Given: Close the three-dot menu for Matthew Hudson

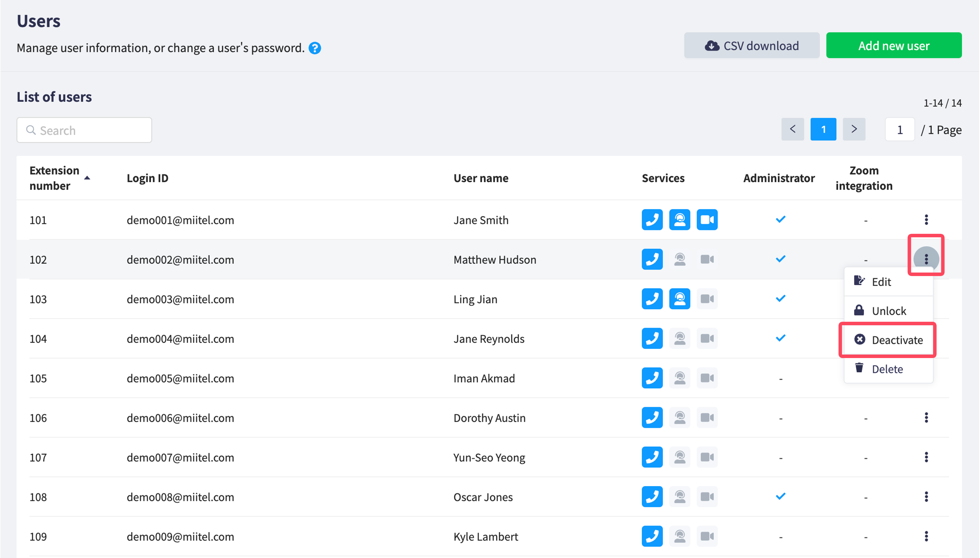Looking at the screenshot, I should [926, 259].
